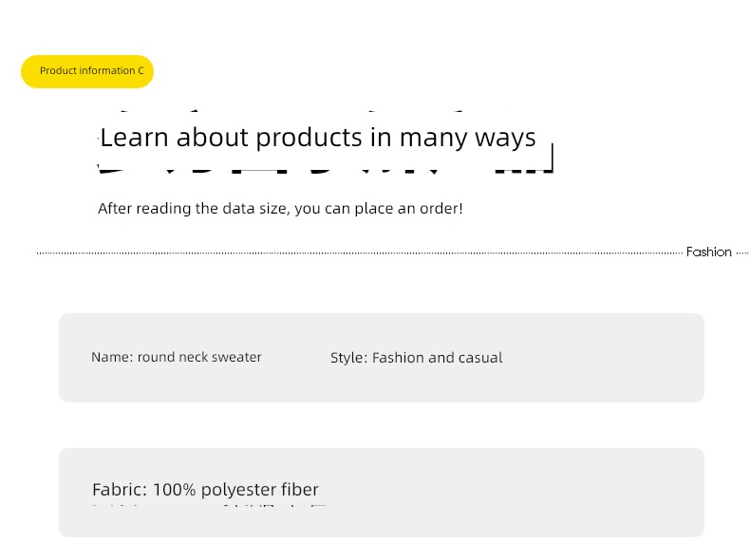Image resolution: width=750 pixels, height=560 pixels.
Task: Click the Name: label in the first card
Action: tap(112, 357)
